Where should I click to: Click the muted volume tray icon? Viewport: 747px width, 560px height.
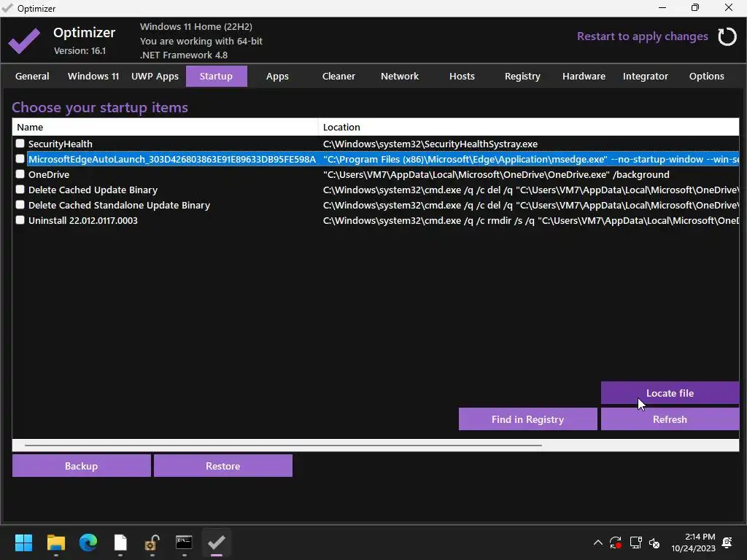coord(654,542)
